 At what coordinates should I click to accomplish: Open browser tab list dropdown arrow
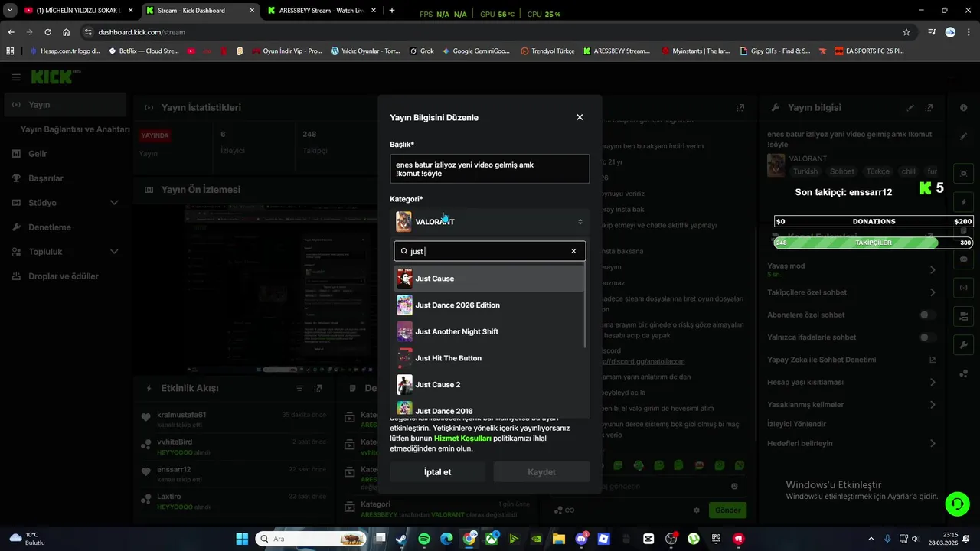tap(10, 11)
